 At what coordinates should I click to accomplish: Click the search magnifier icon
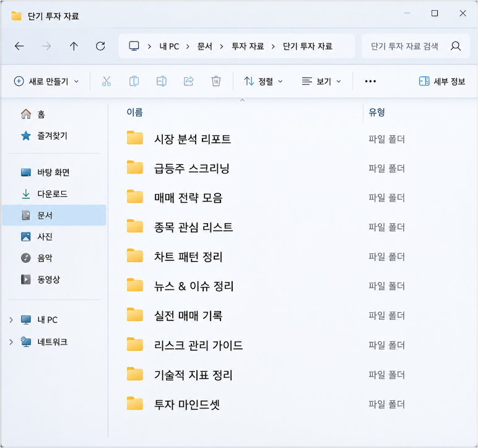[456, 46]
